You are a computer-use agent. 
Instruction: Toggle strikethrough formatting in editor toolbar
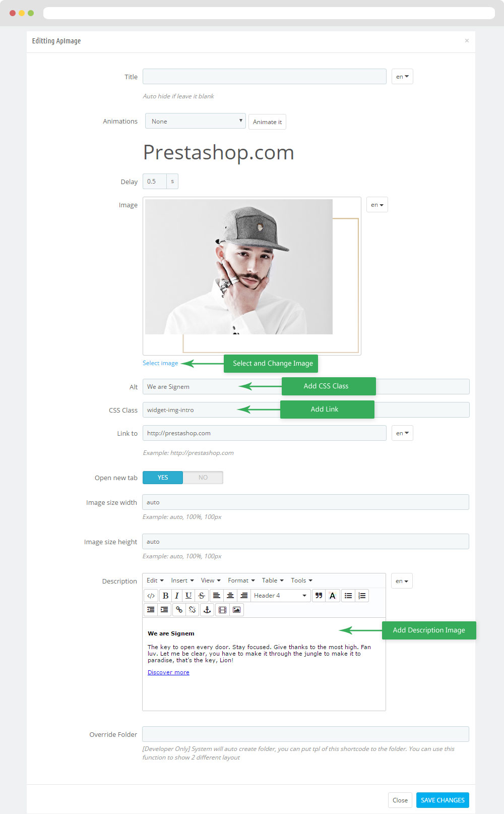(202, 596)
